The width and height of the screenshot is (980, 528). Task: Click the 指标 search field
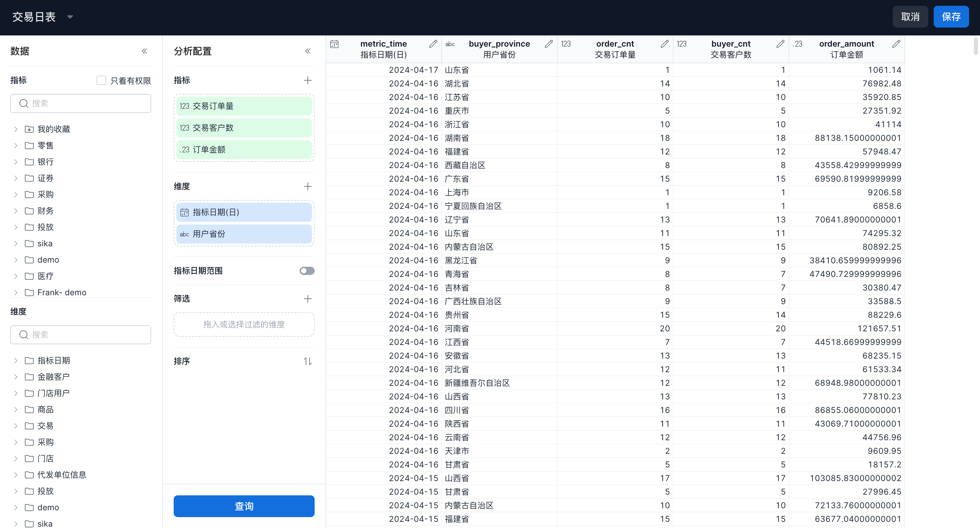(x=81, y=103)
